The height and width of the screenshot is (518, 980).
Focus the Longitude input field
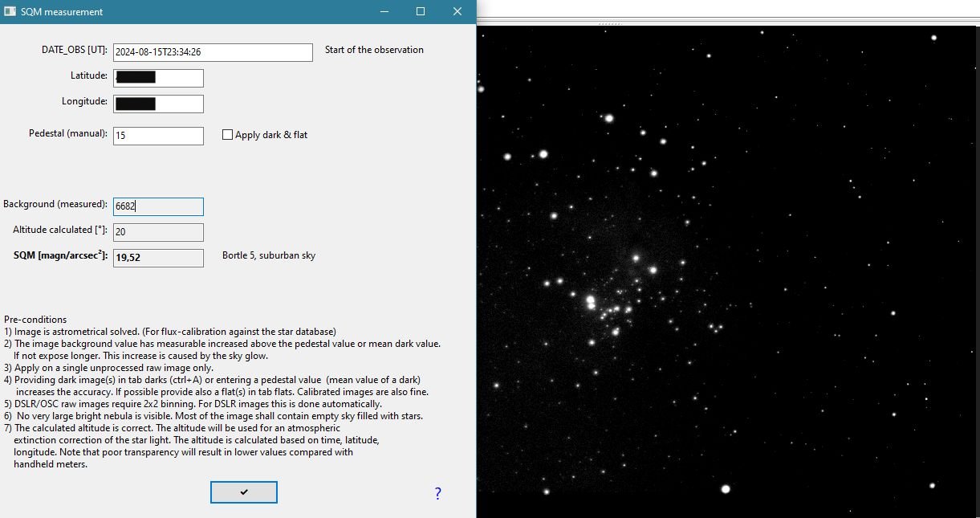158,104
